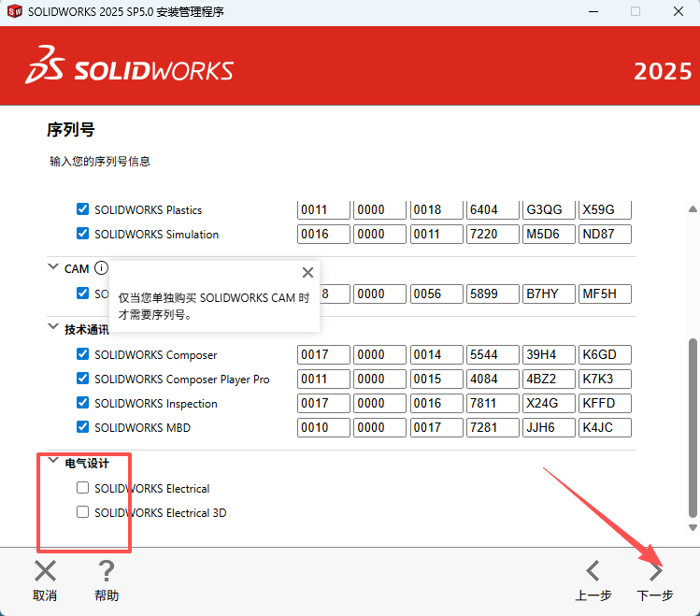The height and width of the screenshot is (616, 700).
Task: Click MBD serial field JJH6
Action: tap(549, 427)
